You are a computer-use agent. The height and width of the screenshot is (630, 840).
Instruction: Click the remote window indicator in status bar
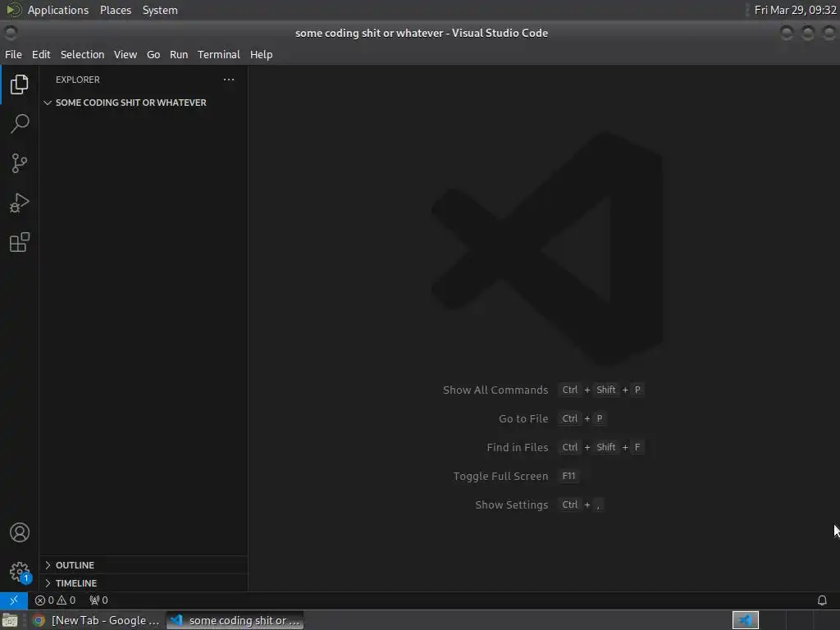pos(14,600)
